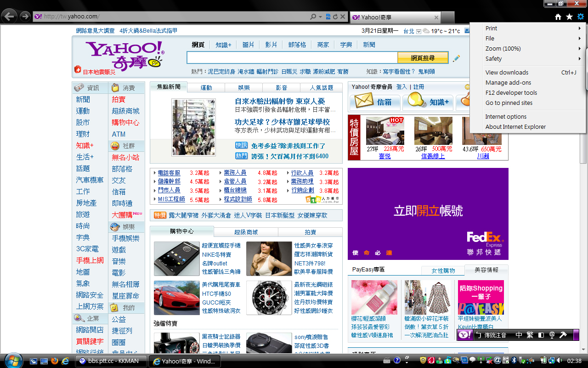Screen dimensions: 588x368
Task: Select the 娛樂 news tab
Action: tap(244, 87)
